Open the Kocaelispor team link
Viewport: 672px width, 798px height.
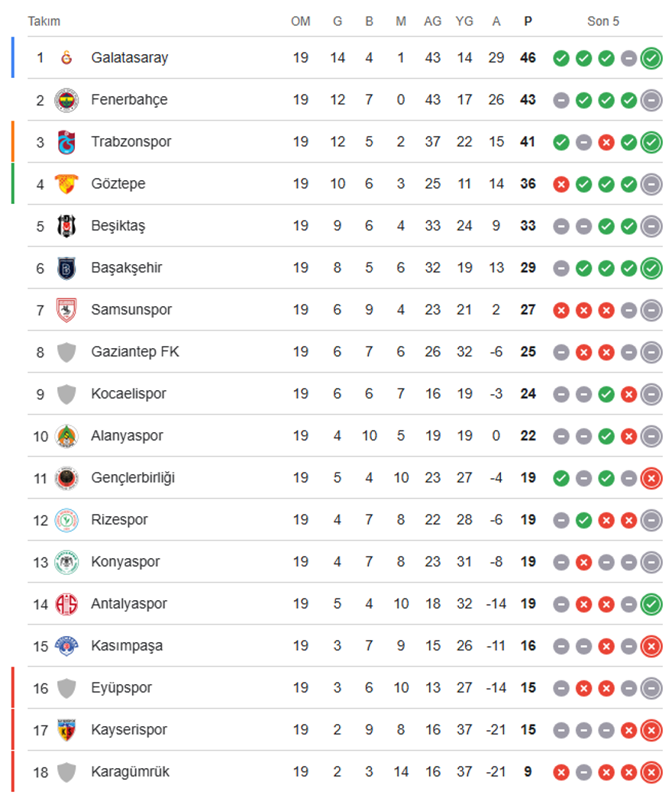click(128, 394)
